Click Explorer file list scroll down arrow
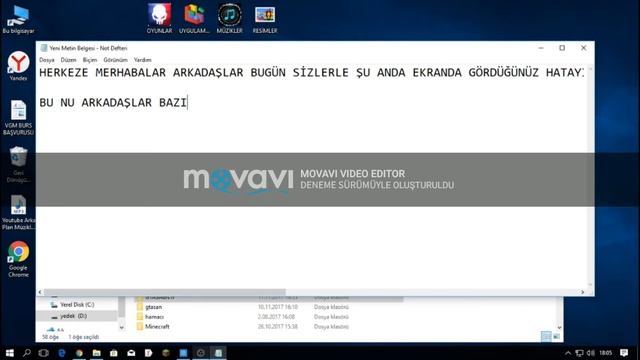The height and width of the screenshot is (360, 640). coord(559,327)
